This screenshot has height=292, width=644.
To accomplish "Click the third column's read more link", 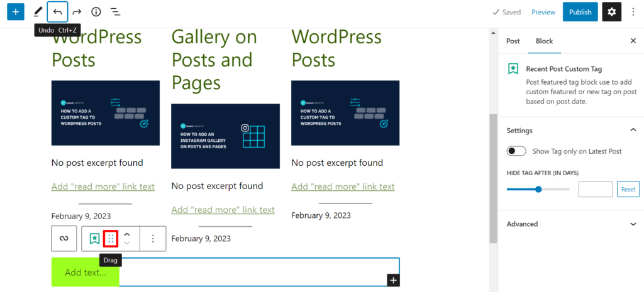I will (343, 187).
